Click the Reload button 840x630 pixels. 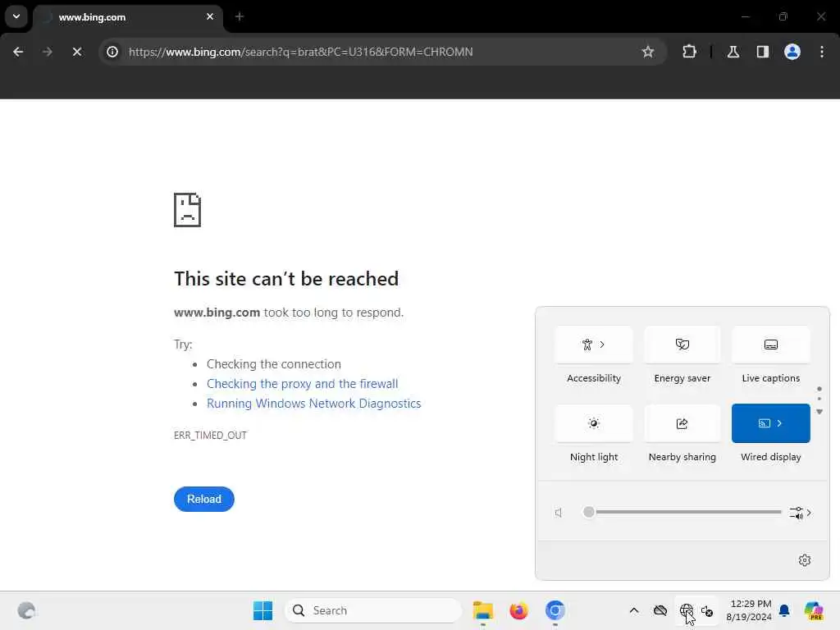click(x=204, y=499)
